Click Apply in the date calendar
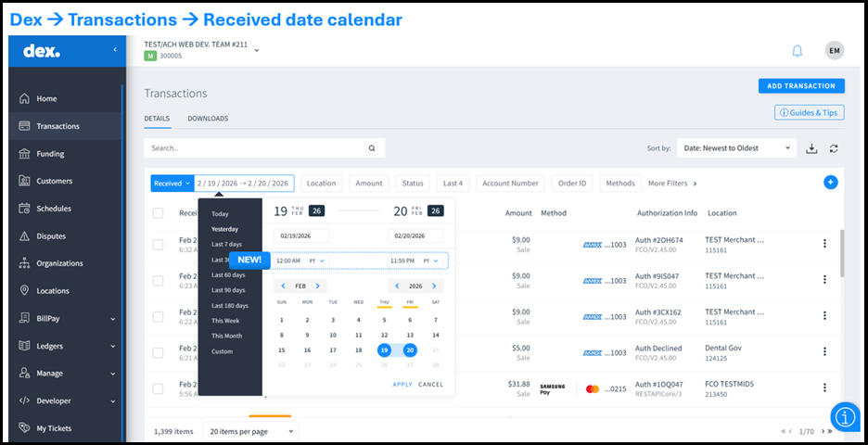The image size is (868, 445). point(402,384)
